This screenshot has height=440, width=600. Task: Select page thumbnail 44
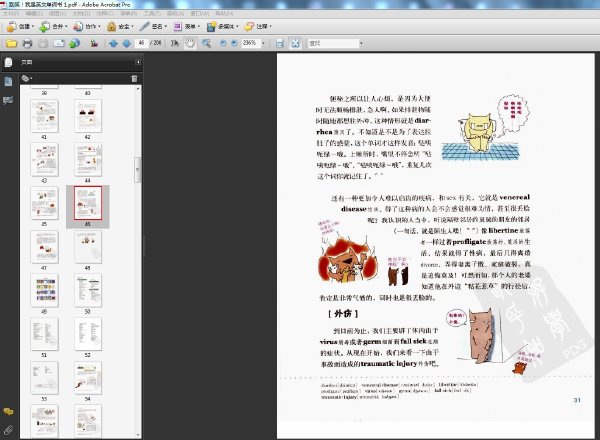click(x=88, y=160)
